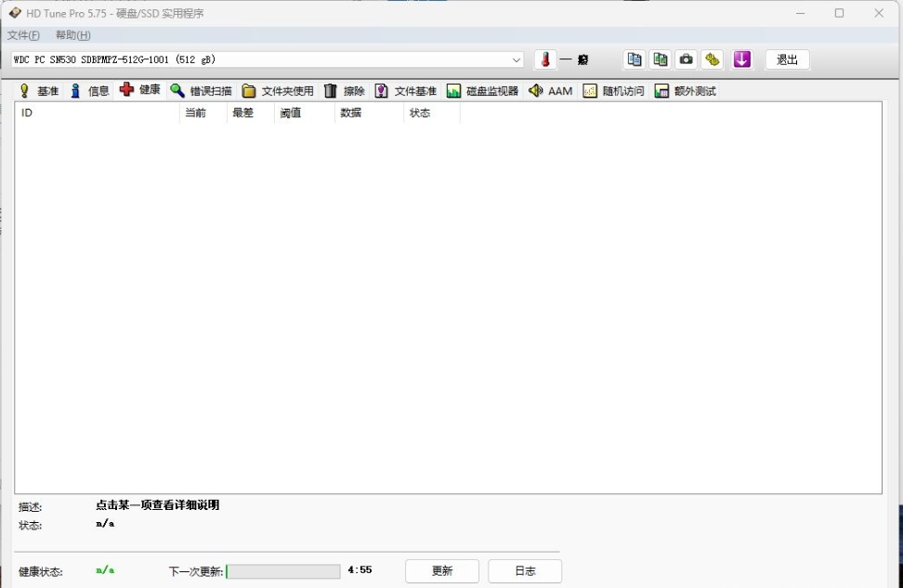
Task: Open the 帮助(H) menu
Action: click(73, 35)
